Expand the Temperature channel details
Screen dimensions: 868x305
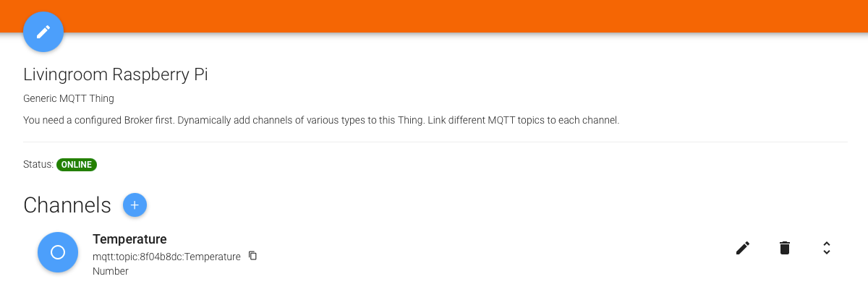(x=826, y=248)
